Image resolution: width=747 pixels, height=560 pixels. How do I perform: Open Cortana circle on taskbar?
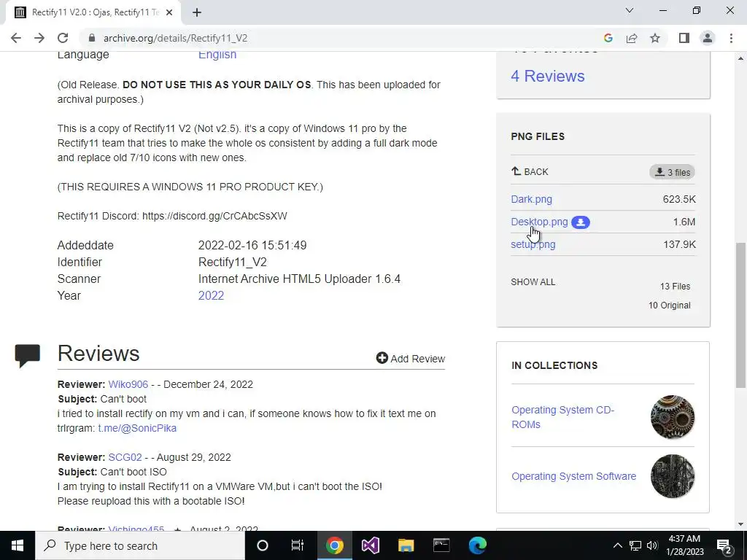pos(263,545)
